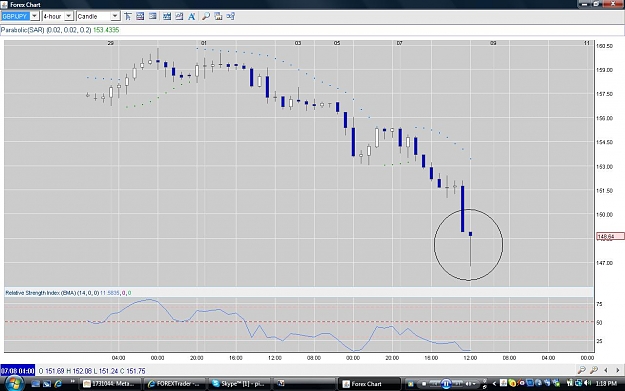Click the system tray volume speaker icon
The height and width of the screenshot is (391, 625).
587,383
